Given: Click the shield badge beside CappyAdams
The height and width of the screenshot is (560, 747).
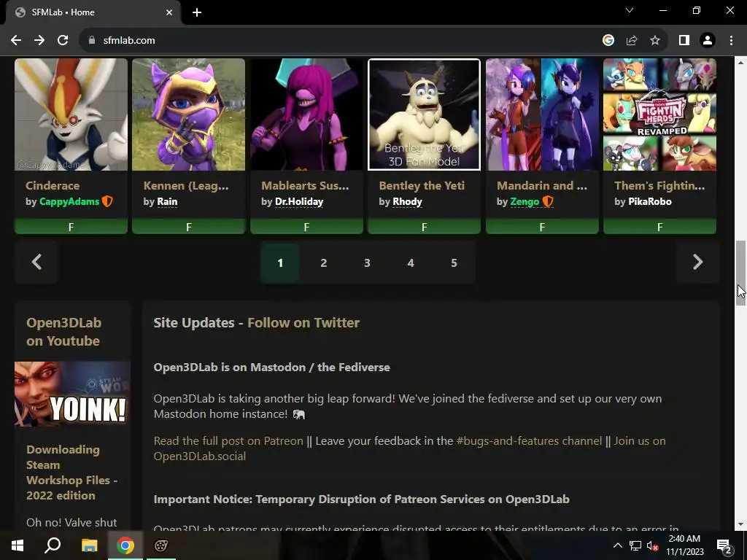Looking at the screenshot, I should 107,202.
